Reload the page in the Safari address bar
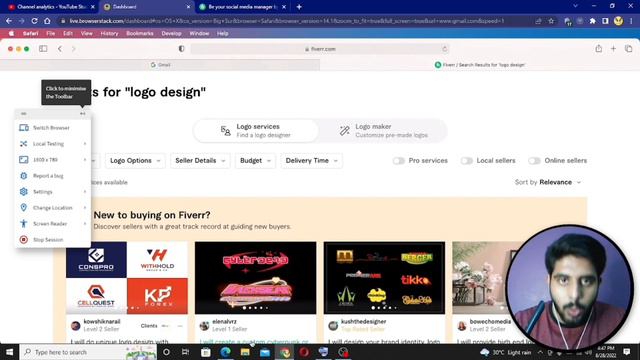 click(x=444, y=49)
